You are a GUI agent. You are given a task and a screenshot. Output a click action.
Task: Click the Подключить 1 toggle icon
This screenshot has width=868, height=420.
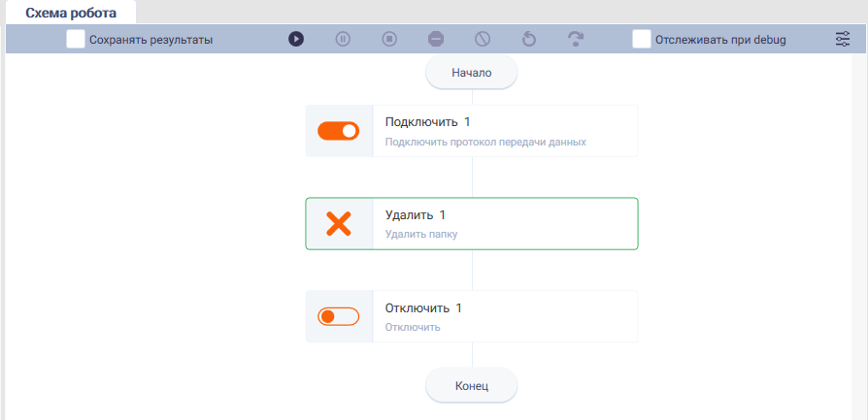(338, 131)
